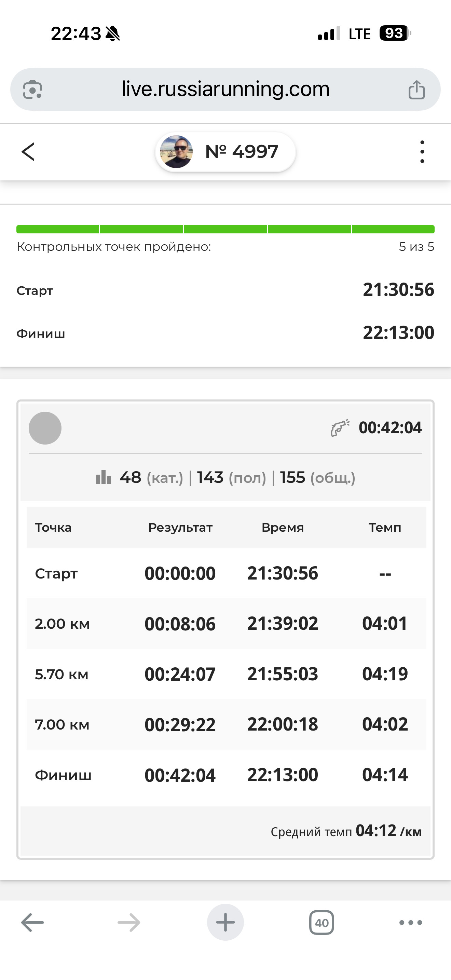Tap the № 4997 bib number chip
The width and height of the screenshot is (451, 980).
point(225,152)
